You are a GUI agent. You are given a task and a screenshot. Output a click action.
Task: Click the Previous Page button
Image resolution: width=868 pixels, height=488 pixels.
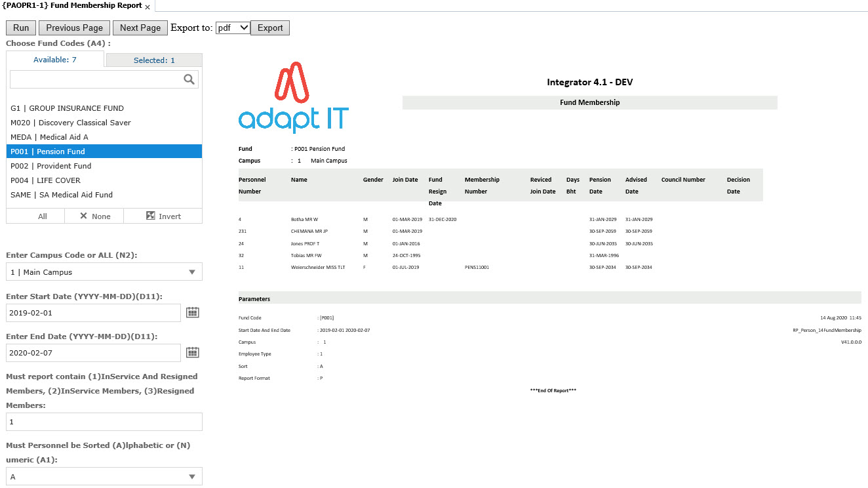(74, 28)
